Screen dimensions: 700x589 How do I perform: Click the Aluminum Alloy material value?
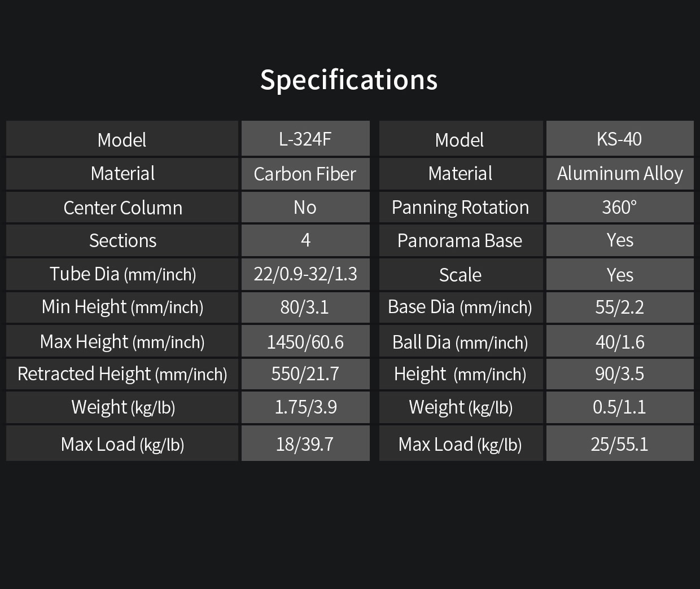coord(620,174)
